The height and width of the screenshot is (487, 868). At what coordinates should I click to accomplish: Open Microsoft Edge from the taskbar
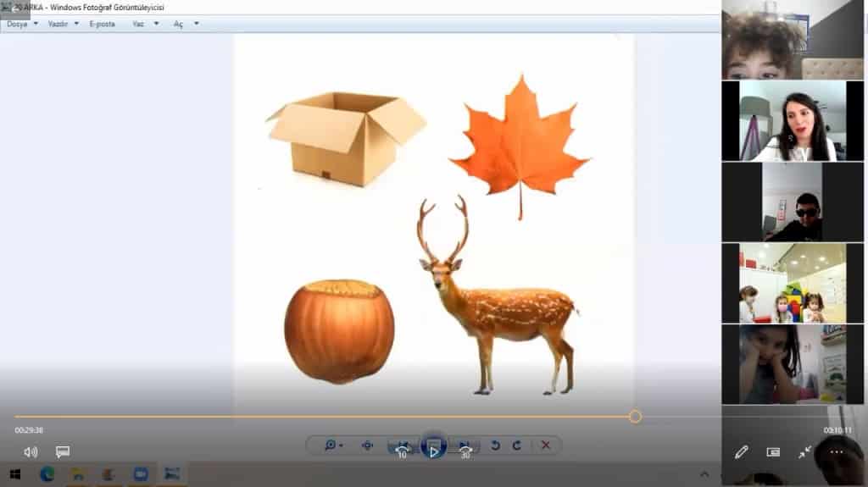point(47,473)
